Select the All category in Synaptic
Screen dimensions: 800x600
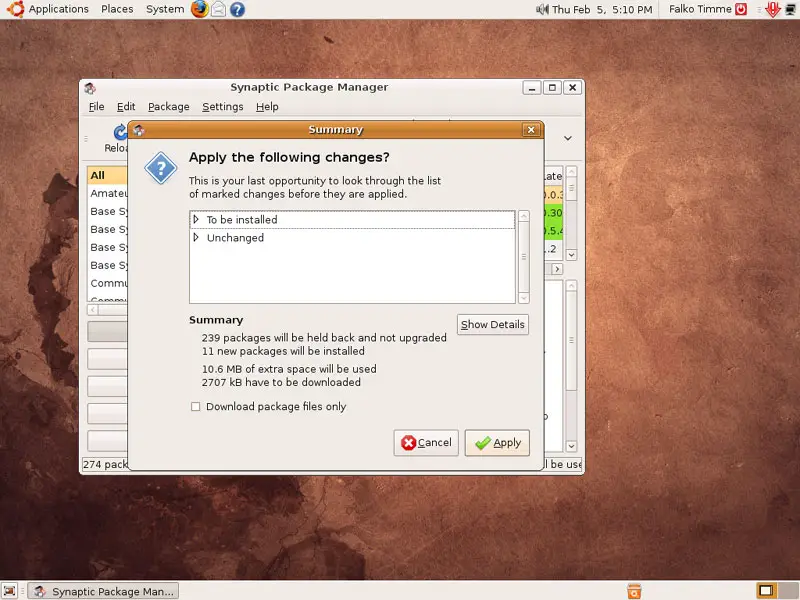(x=107, y=176)
